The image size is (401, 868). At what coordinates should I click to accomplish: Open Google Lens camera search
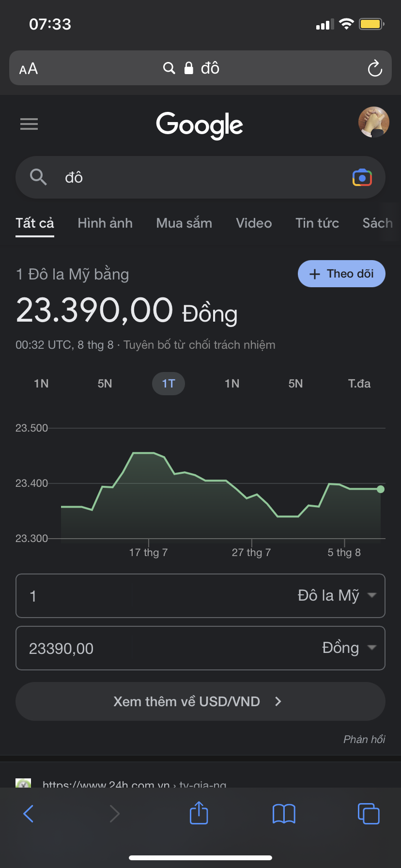(x=362, y=178)
